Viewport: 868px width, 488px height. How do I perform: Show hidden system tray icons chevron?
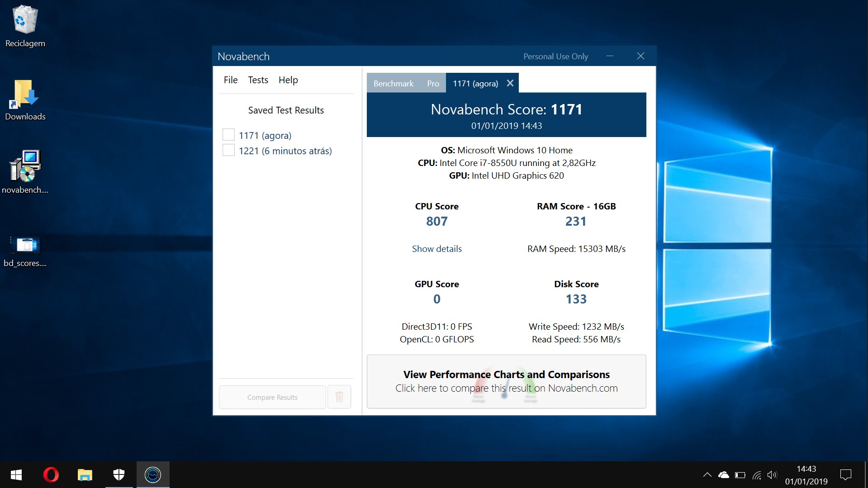click(x=707, y=475)
